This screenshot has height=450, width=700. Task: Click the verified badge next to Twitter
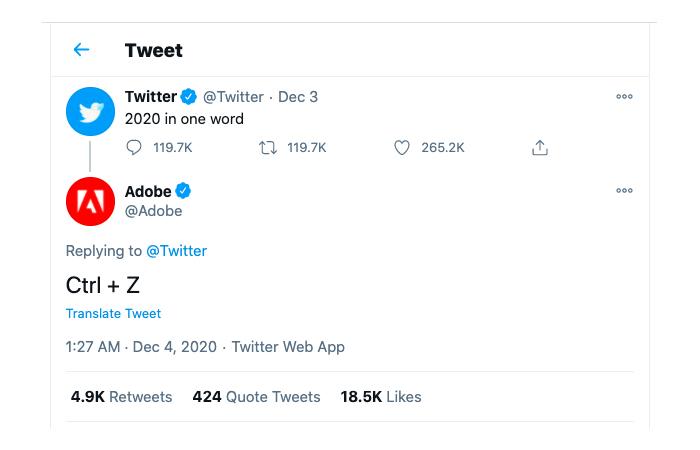188,96
